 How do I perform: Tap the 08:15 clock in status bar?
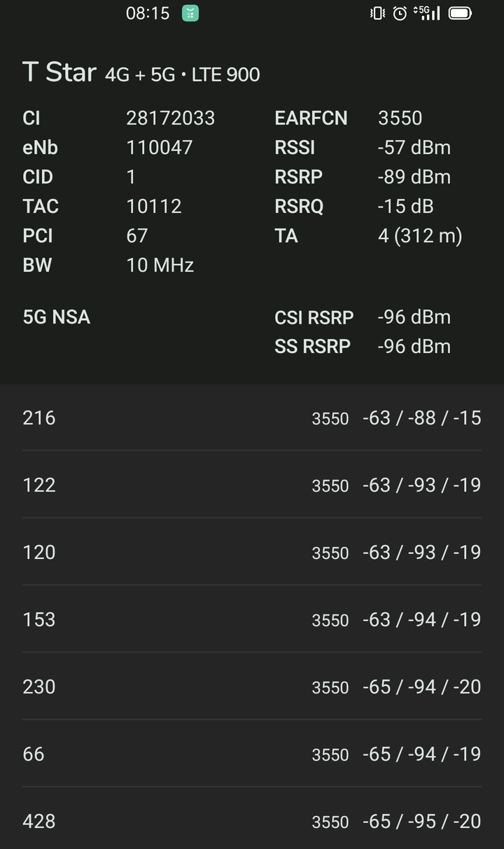[148, 13]
